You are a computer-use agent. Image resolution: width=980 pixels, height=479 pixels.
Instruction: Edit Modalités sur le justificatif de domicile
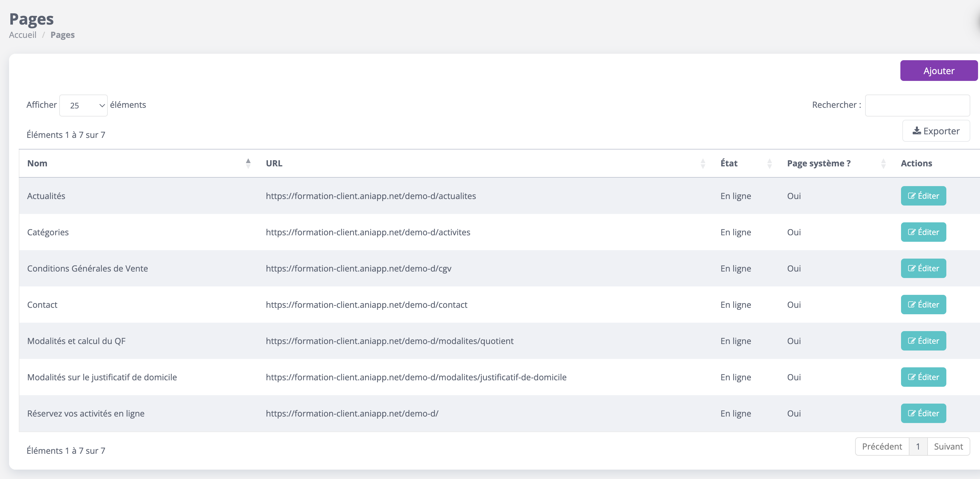coord(923,377)
